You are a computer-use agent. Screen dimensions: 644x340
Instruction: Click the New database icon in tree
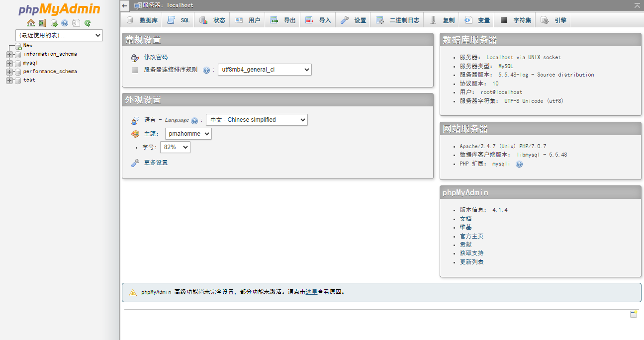[18, 46]
